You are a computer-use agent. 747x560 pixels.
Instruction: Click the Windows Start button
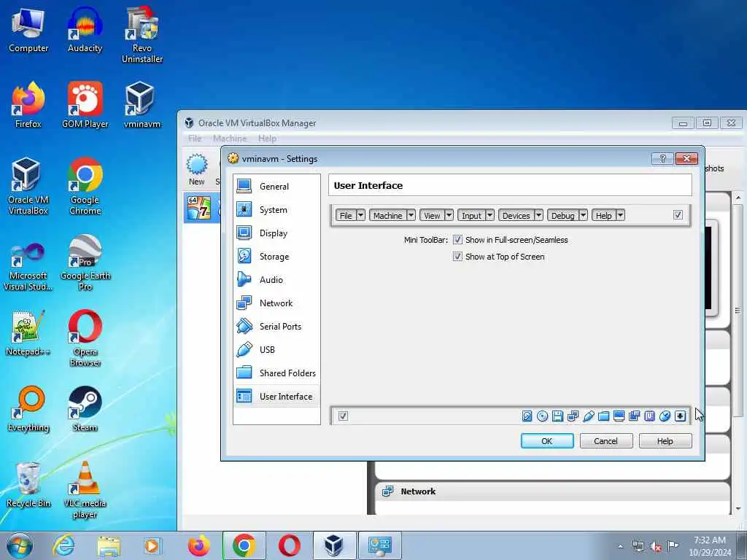pyautogui.click(x=20, y=545)
